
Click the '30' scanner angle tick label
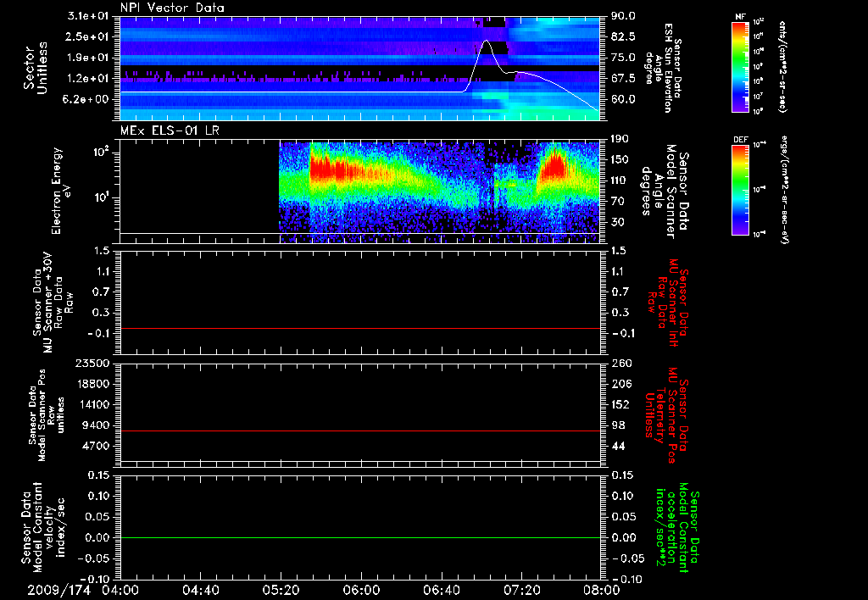click(617, 222)
